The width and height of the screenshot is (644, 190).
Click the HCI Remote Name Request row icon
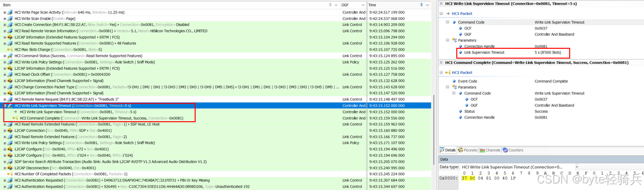(x=11, y=99)
